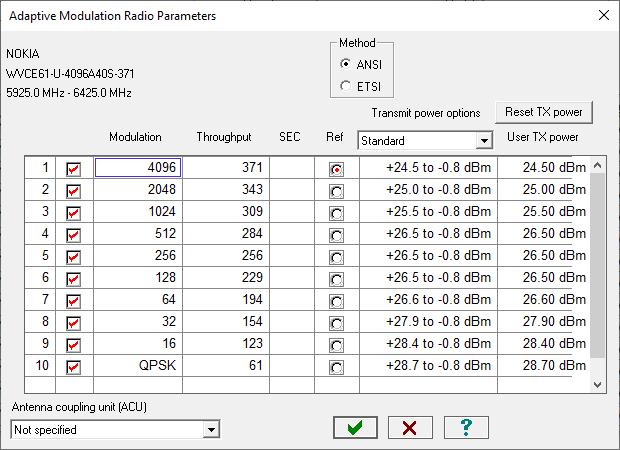Select the ETSI method radio button
The width and height of the screenshot is (620, 450).
tap(347, 86)
